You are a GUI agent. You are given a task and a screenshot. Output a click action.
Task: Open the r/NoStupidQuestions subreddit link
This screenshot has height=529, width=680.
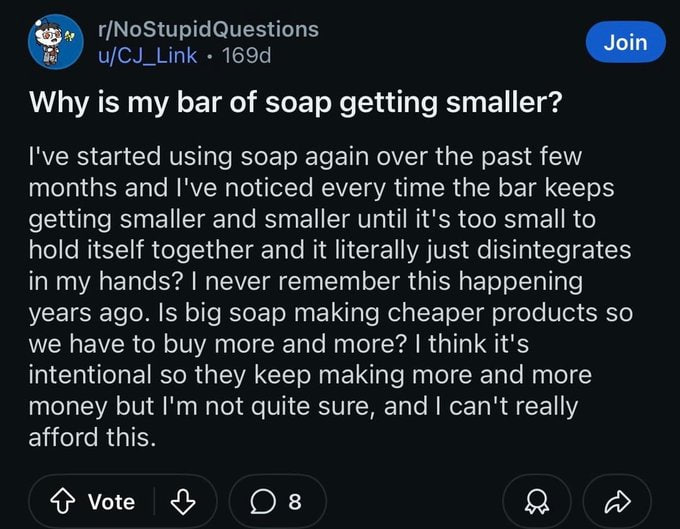point(209,29)
